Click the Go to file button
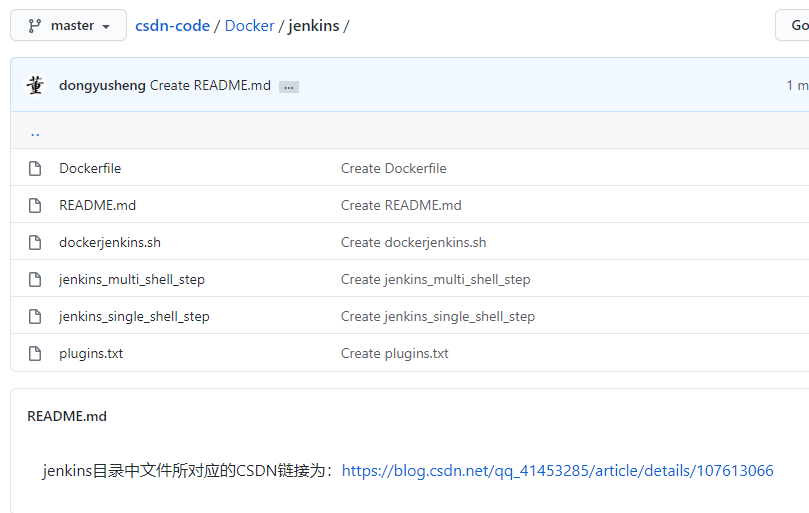This screenshot has width=809, height=513. 792,25
